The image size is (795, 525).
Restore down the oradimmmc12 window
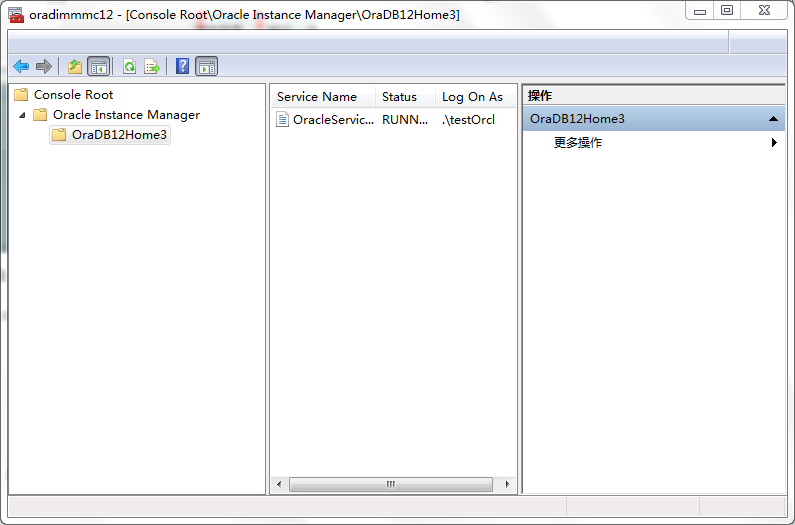[727, 10]
